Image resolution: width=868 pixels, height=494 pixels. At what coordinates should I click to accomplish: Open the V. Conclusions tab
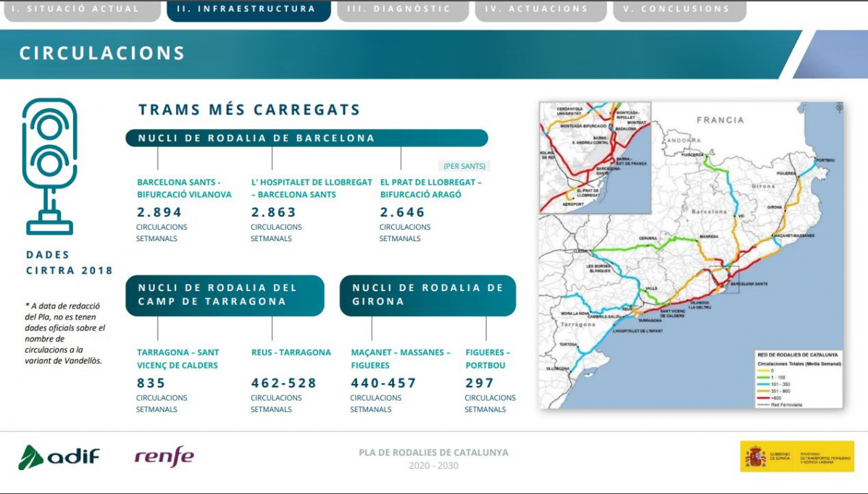(679, 11)
